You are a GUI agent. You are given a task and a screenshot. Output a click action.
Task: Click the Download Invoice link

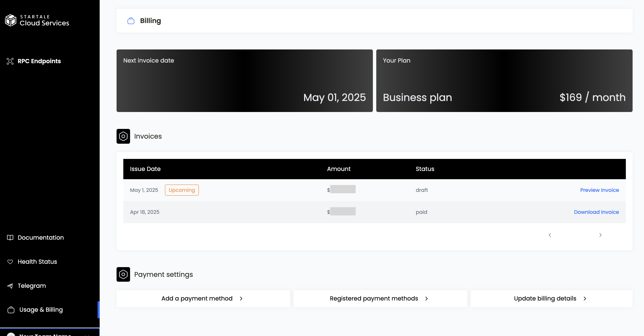pyautogui.click(x=596, y=212)
